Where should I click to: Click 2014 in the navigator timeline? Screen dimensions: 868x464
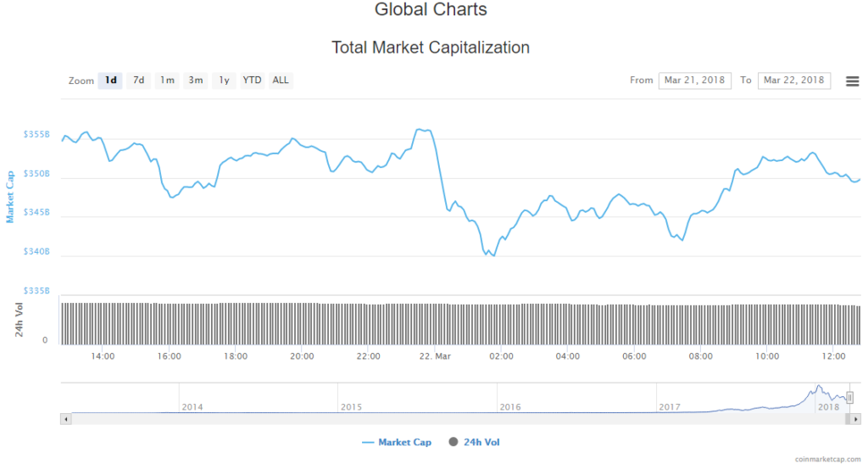tap(192, 407)
